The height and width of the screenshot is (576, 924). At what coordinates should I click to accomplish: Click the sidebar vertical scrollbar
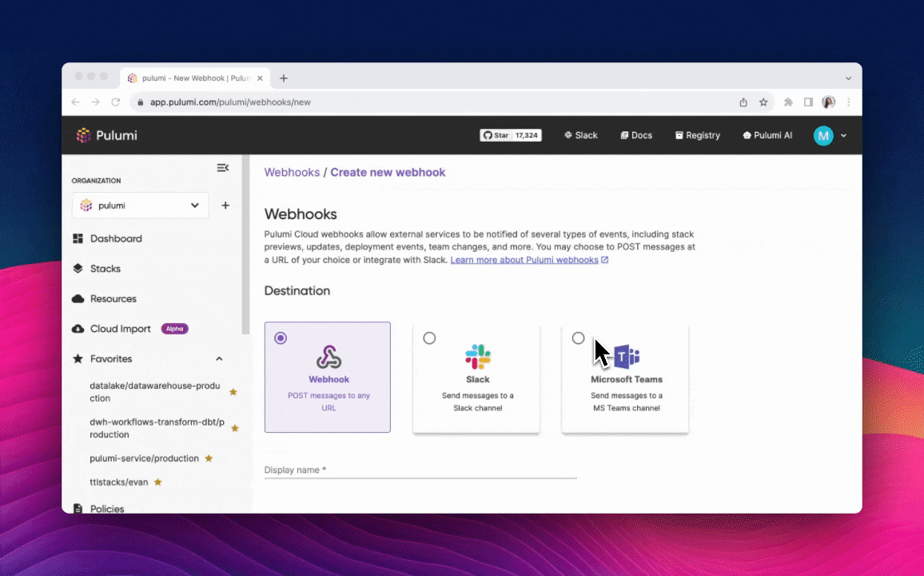245,245
